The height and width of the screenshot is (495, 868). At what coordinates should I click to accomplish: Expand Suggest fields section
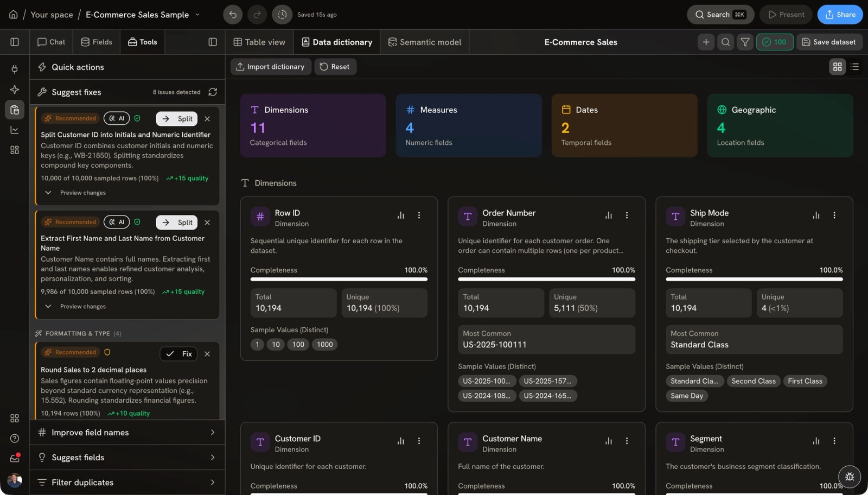pos(127,458)
